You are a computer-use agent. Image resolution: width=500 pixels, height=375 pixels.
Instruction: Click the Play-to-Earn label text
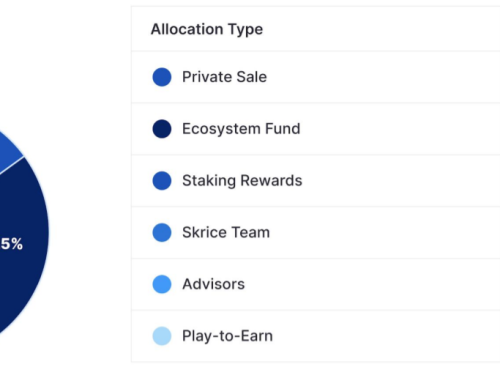pos(227,336)
